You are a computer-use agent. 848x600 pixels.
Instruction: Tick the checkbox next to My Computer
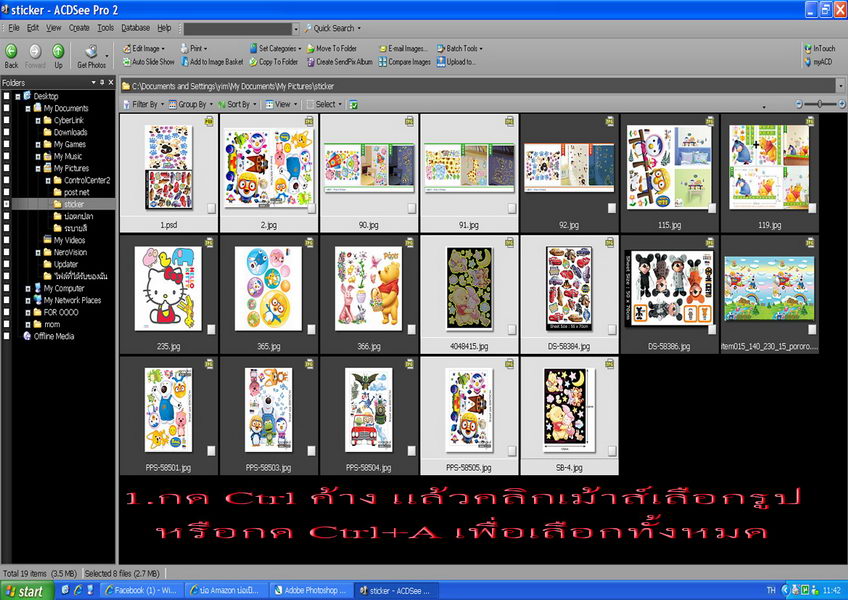(6, 288)
